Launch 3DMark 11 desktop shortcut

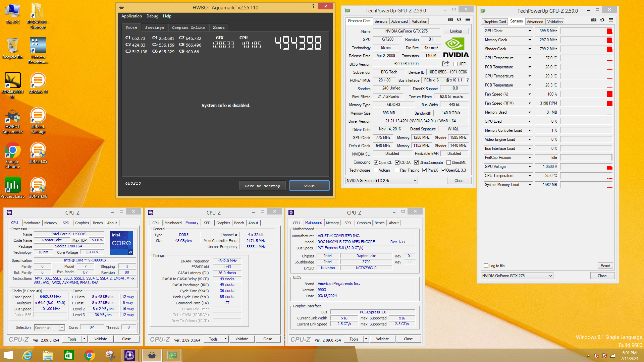coord(38,83)
